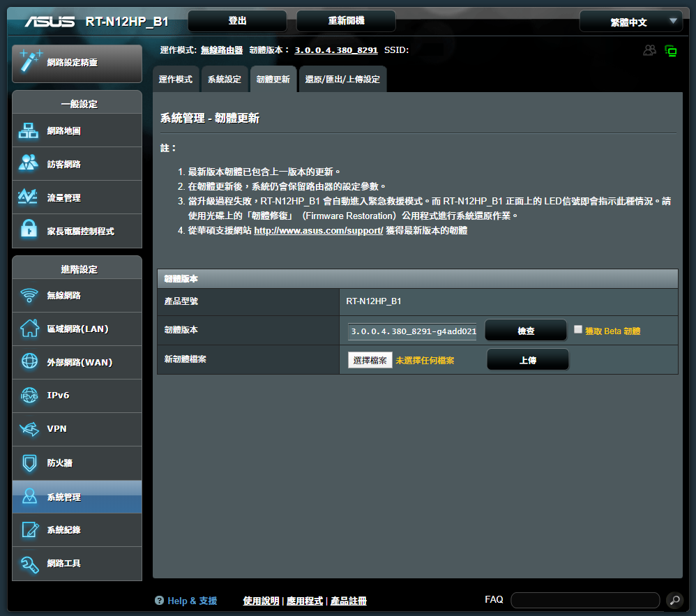The width and height of the screenshot is (696, 616).
Task: Click the Help question mark icon
Action: tap(159, 601)
